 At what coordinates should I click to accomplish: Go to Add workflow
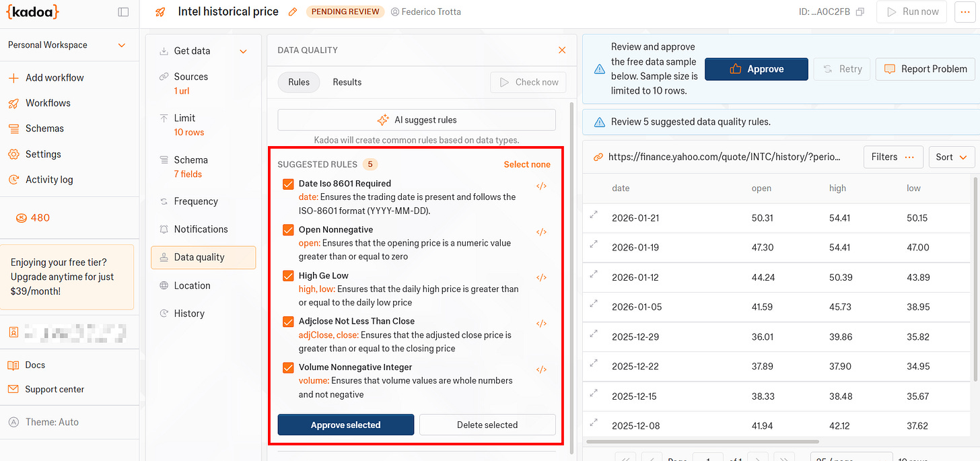tap(46, 77)
